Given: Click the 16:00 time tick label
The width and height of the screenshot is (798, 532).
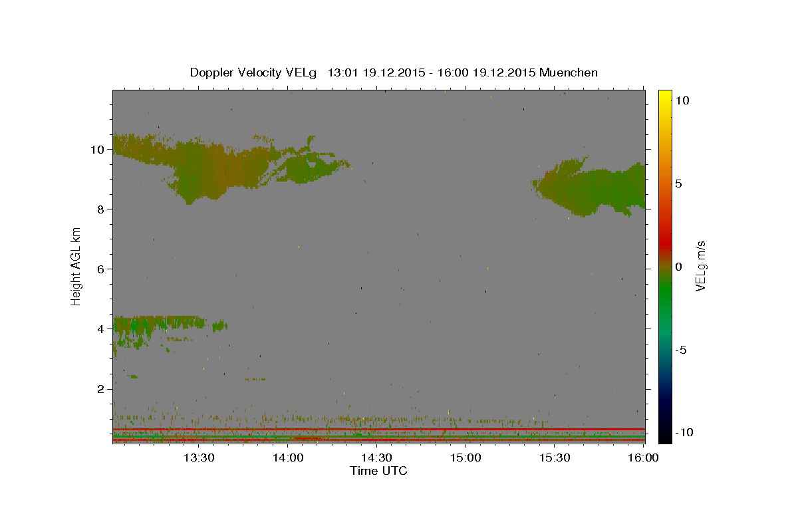Looking at the screenshot, I should pyautogui.click(x=643, y=458).
